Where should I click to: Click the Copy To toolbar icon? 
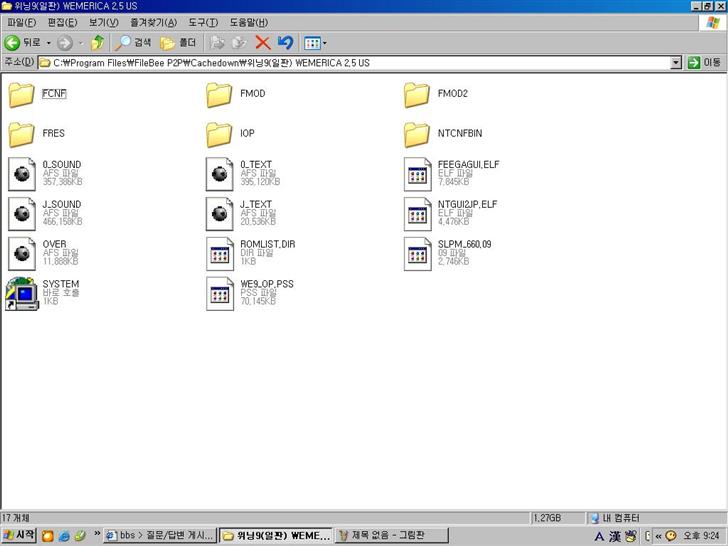pos(239,43)
